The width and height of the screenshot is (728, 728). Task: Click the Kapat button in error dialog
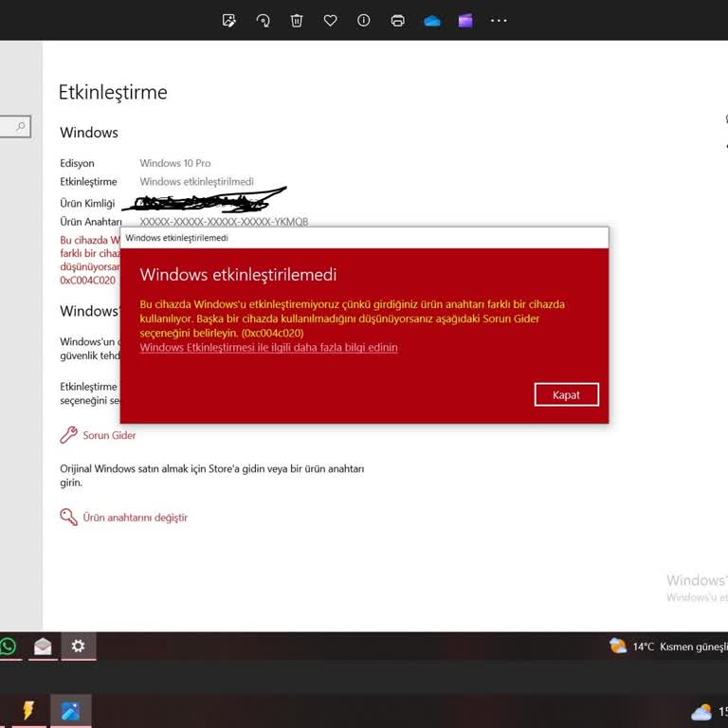click(567, 394)
